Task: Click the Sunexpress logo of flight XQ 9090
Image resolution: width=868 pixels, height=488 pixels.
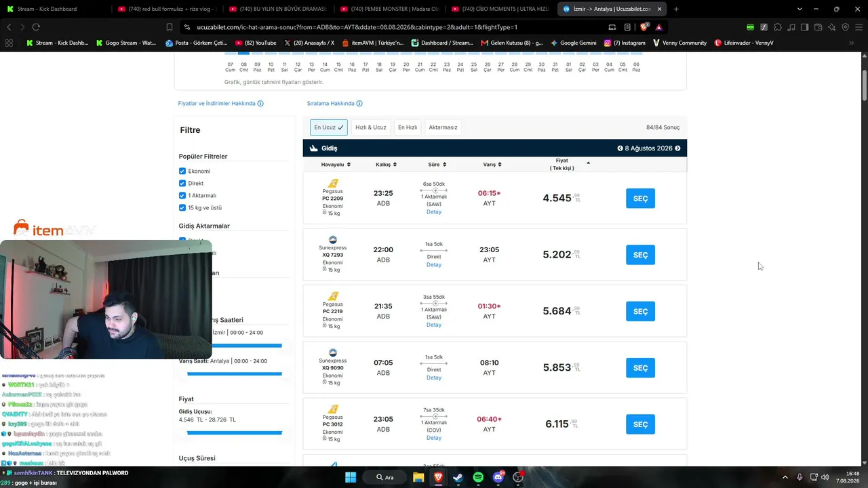Action: click(x=333, y=352)
